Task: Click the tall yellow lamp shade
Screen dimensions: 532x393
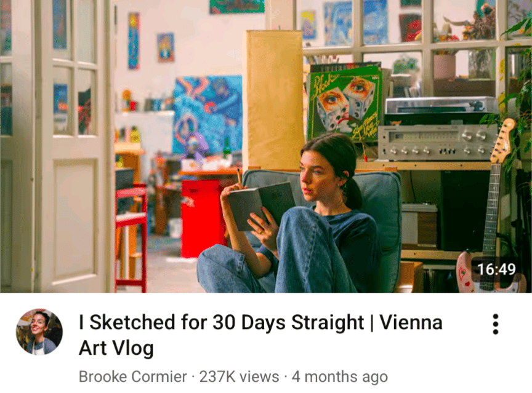Action: click(273, 99)
